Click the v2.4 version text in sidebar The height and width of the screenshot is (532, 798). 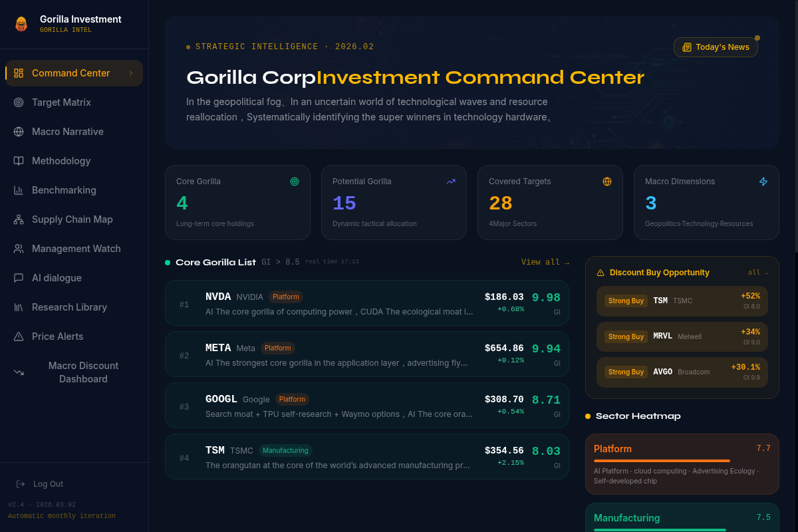[42, 505]
